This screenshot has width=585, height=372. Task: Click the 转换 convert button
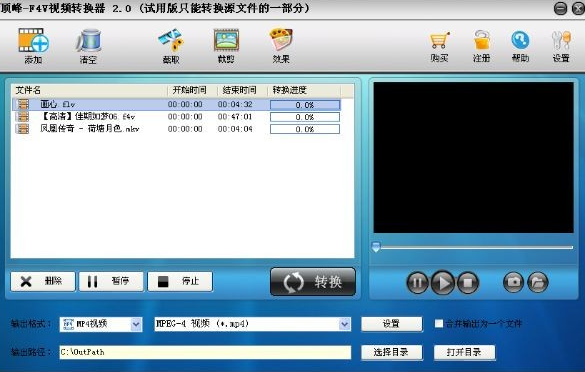pyautogui.click(x=313, y=282)
